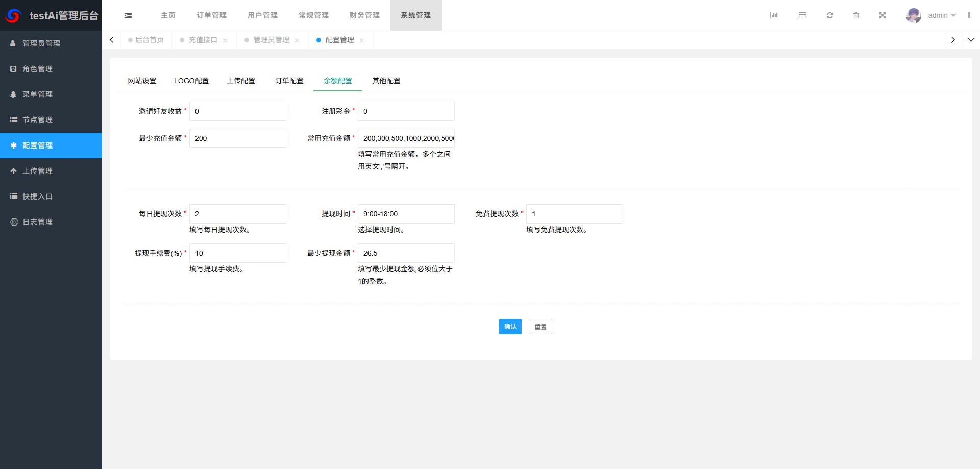This screenshot has height=469, width=980.
Task: Clear cache with the trash icon
Action: coord(856,15)
